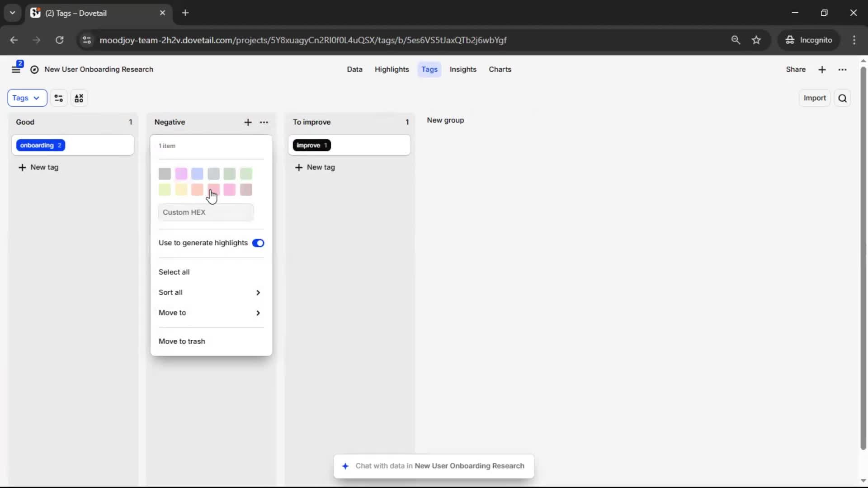Click the Import button

(814, 98)
